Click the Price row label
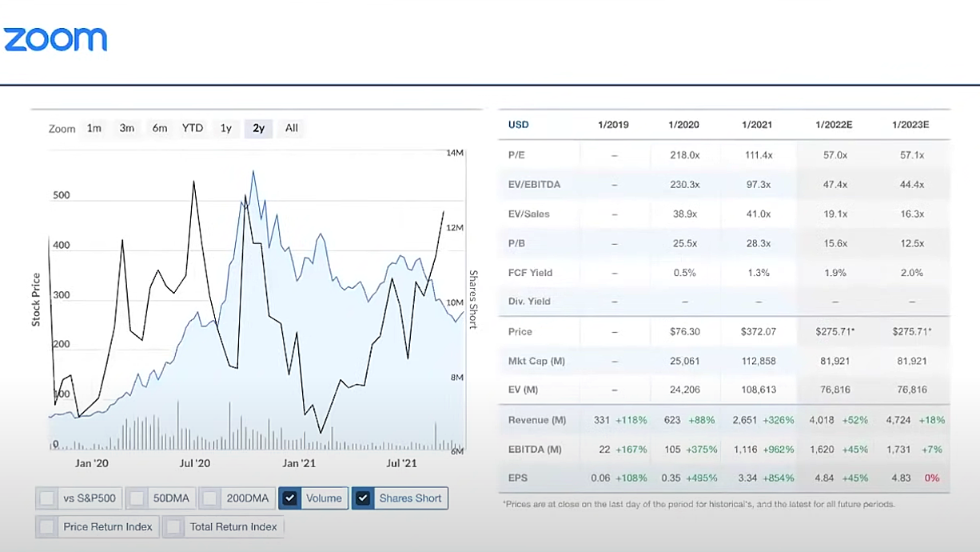This screenshot has width=980, height=552. 520,331
